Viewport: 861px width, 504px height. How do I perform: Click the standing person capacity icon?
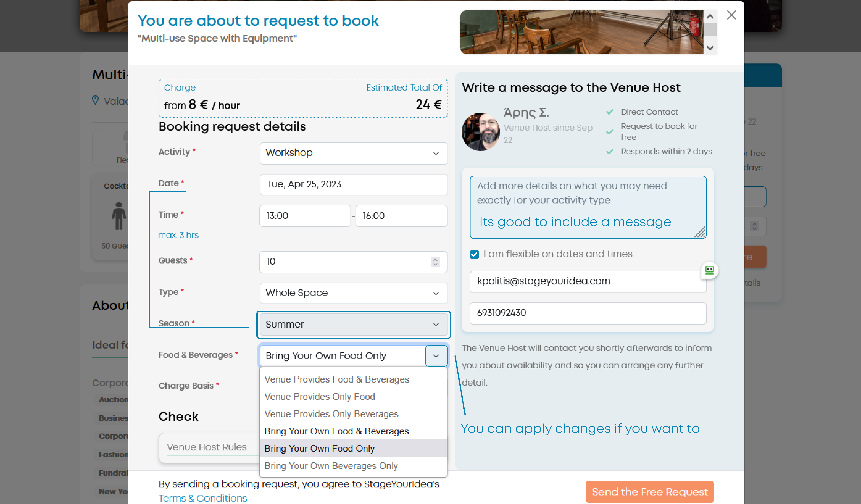click(119, 216)
